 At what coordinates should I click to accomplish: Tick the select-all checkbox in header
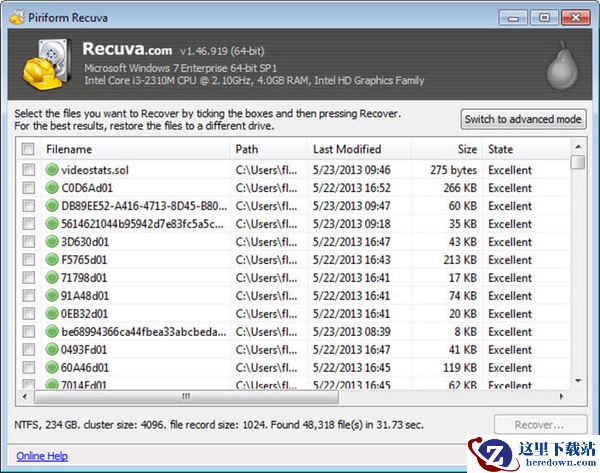[x=28, y=149]
